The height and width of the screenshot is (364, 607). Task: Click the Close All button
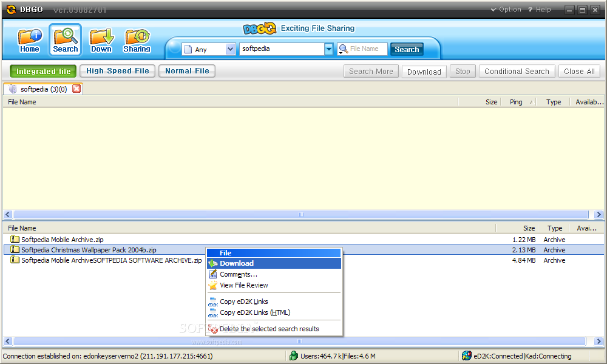point(579,71)
